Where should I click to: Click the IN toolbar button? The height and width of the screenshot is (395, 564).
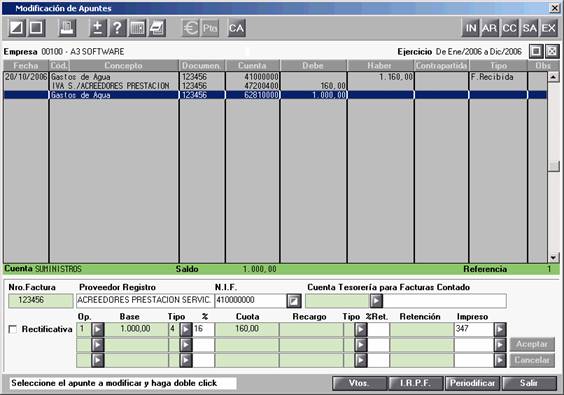point(471,28)
